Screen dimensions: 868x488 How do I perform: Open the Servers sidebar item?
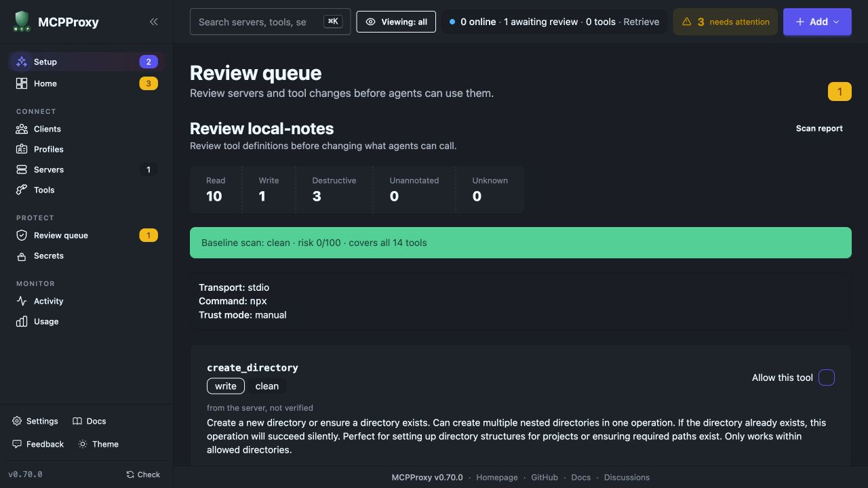click(87, 169)
